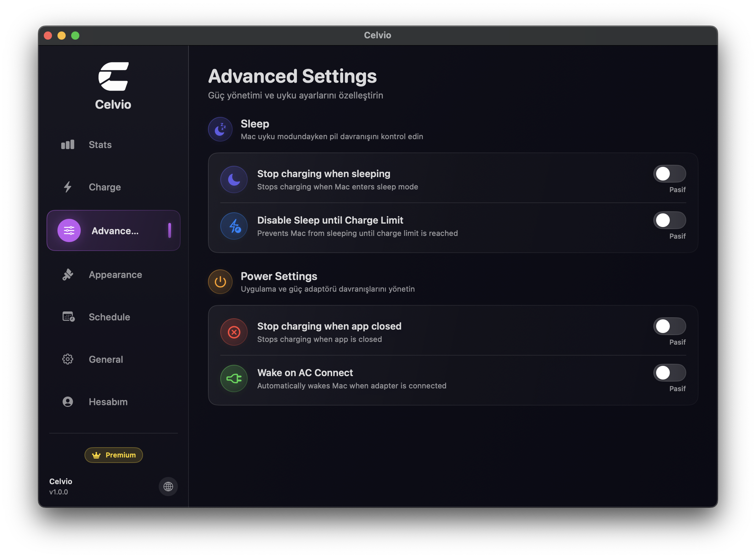756x558 pixels.
Task: Click the Premium upgrade button
Action: (x=113, y=455)
